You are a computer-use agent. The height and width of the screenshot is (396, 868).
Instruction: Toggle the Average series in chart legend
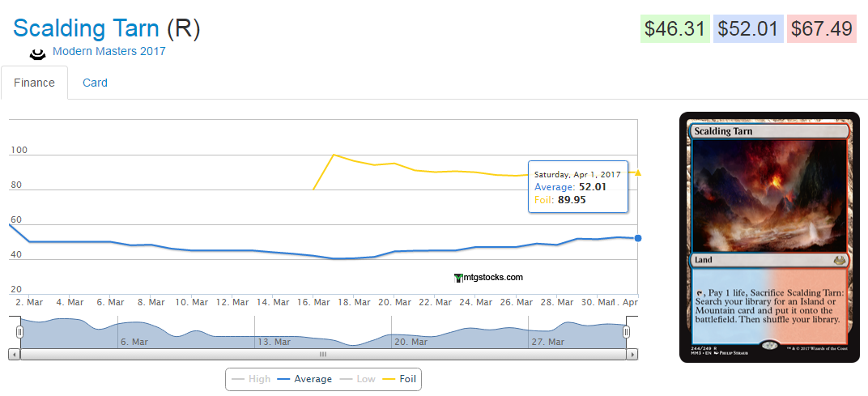tap(305, 379)
